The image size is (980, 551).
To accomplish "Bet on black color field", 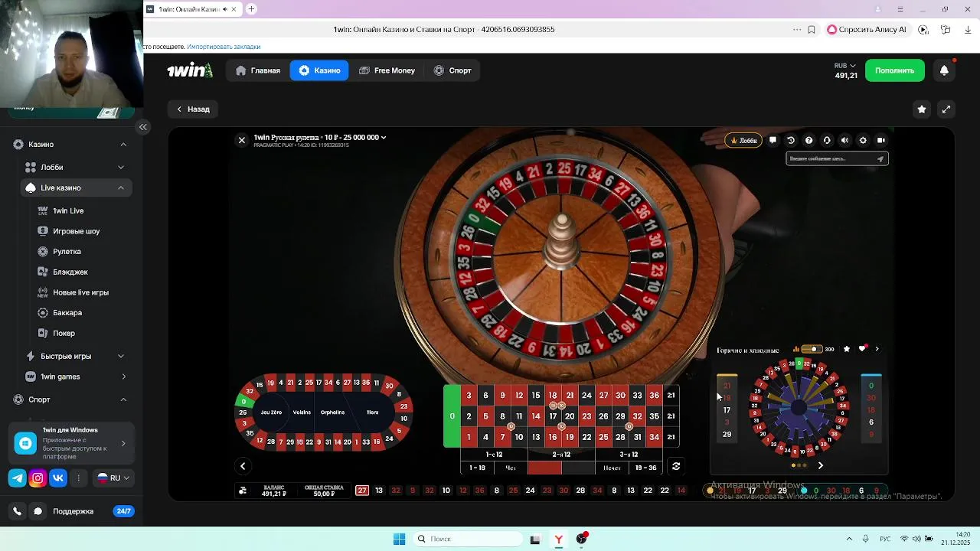I will tap(578, 468).
